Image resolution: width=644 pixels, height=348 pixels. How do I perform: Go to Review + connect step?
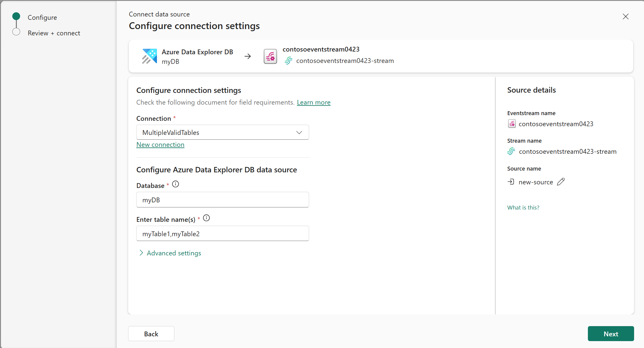(54, 33)
